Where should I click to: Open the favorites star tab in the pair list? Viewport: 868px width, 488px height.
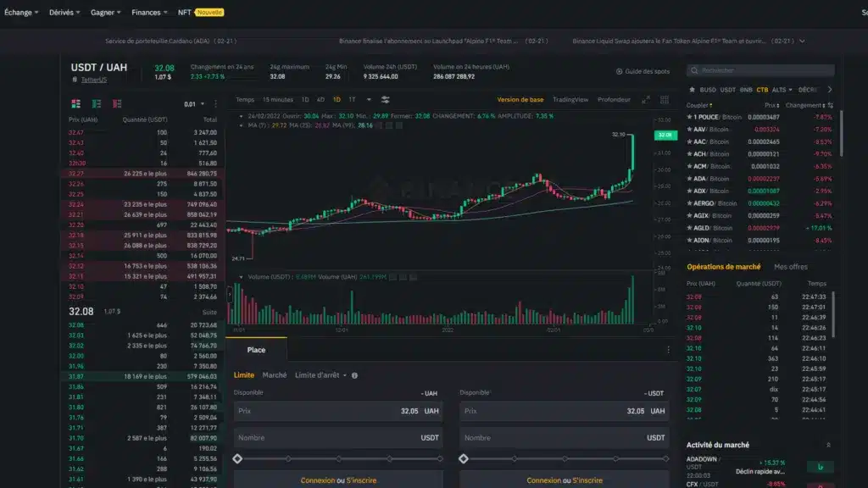692,90
